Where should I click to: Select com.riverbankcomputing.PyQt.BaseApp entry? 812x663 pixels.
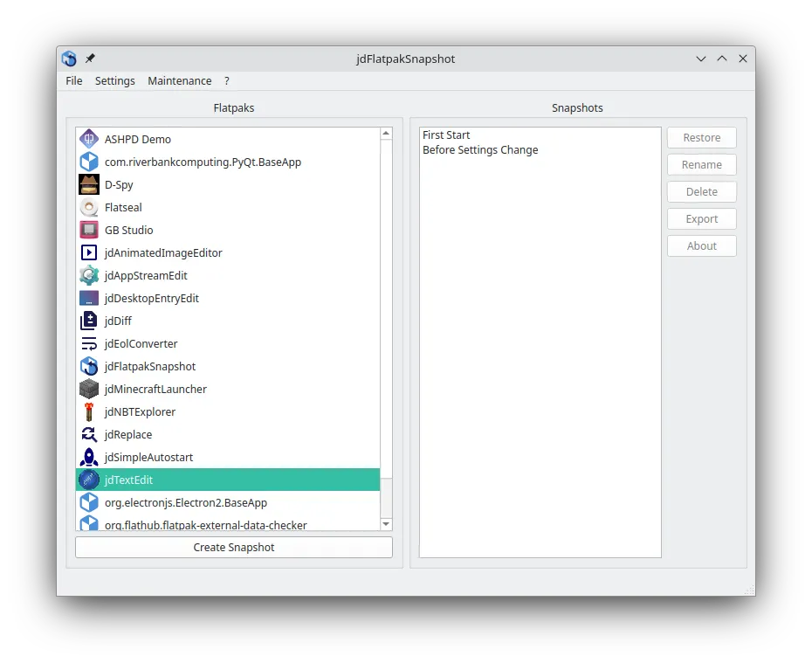pyautogui.click(x=228, y=162)
